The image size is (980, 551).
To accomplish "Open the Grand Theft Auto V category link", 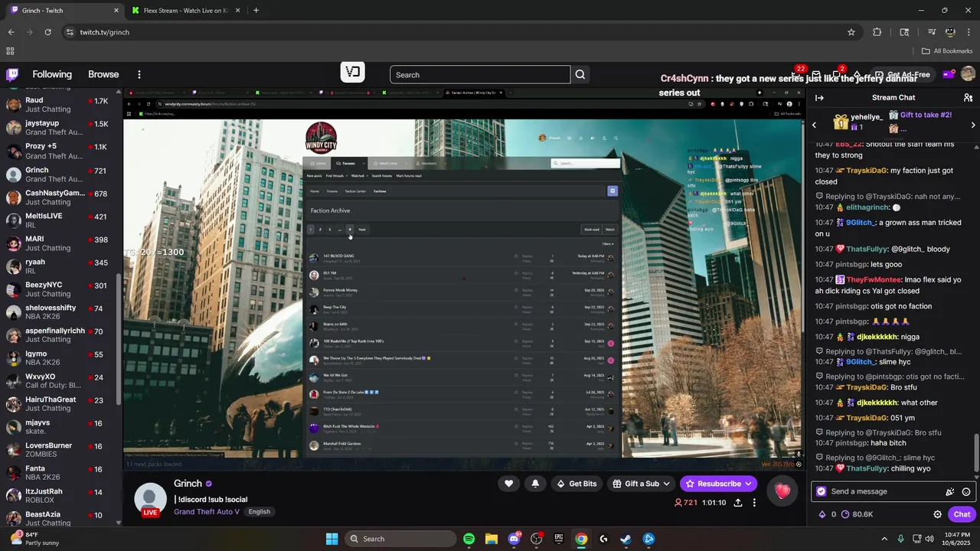I will (x=207, y=512).
